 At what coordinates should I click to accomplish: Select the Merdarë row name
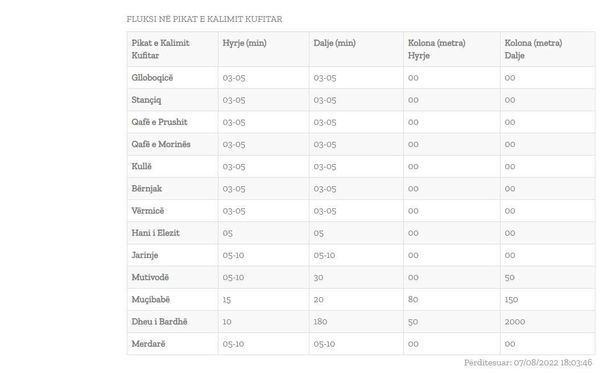(x=148, y=344)
